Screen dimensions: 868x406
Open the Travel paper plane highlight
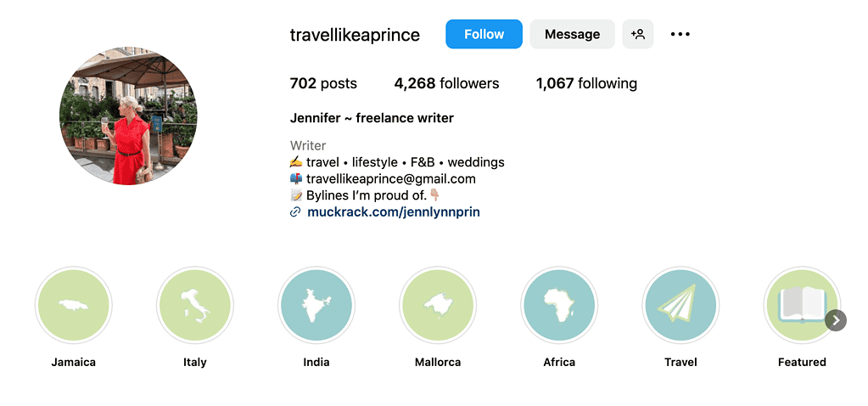[x=680, y=305]
